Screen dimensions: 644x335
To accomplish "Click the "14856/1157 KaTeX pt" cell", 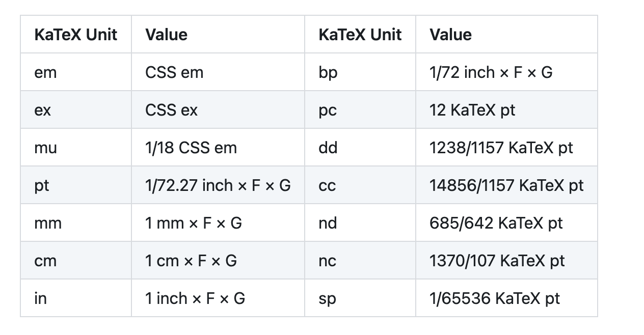I will pos(506,185).
